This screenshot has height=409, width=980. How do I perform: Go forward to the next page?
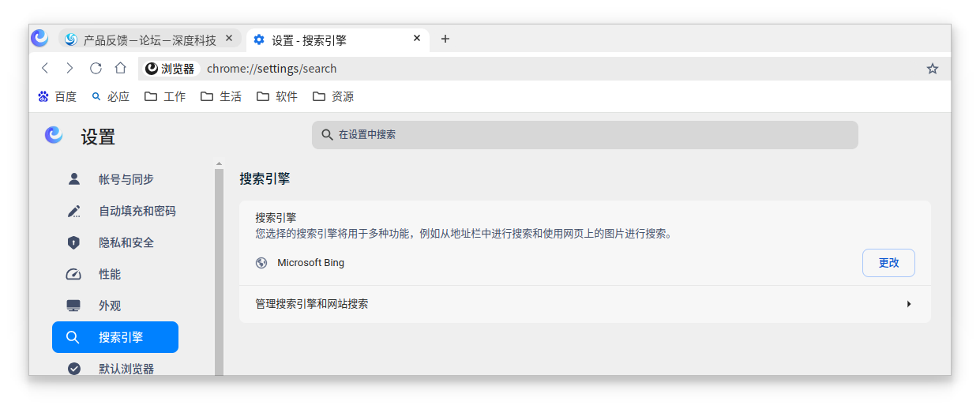[69, 69]
